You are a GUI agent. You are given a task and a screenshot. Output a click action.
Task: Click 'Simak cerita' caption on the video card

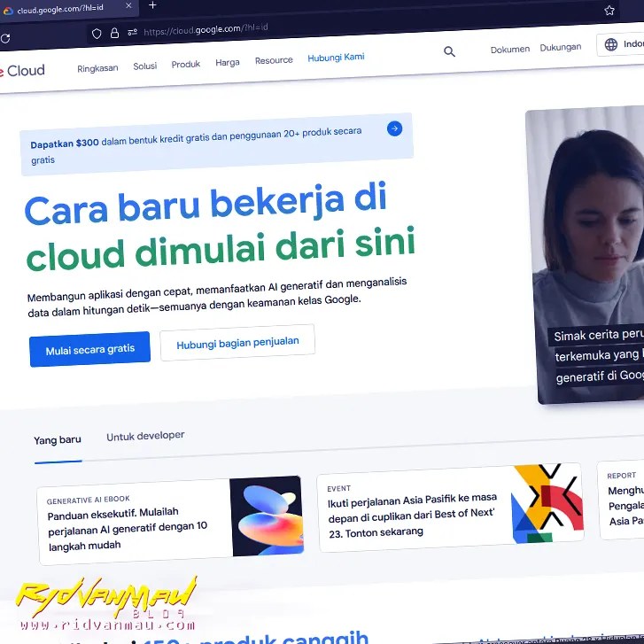click(x=598, y=356)
